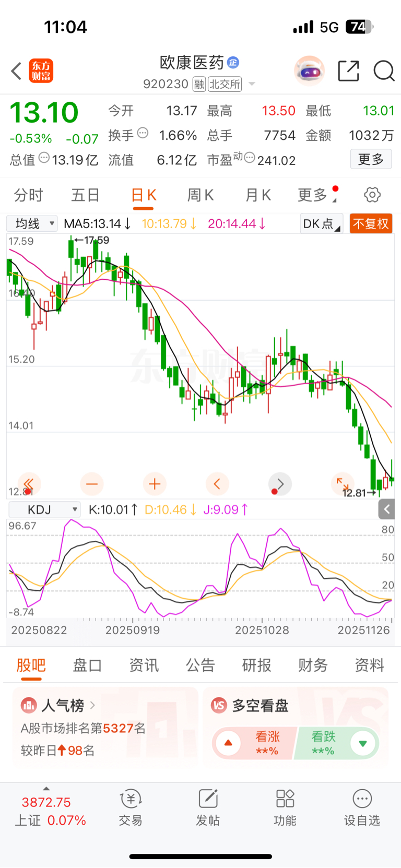The width and height of the screenshot is (401, 868).
Task: Tap the 13.10 current price
Action: point(44,112)
